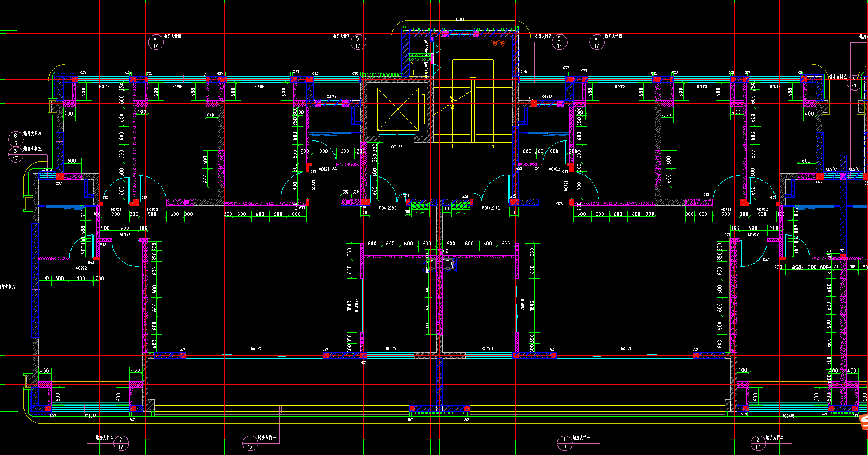Select the 下 stair direction label

(x=493, y=147)
